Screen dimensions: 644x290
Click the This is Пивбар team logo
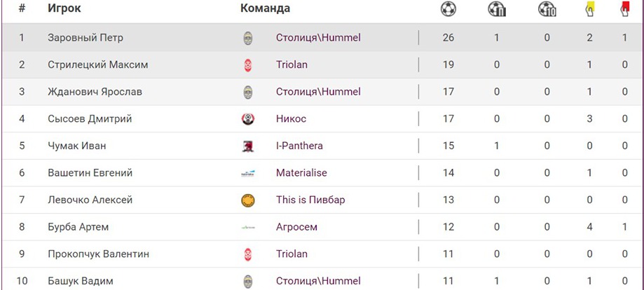coord(247,200)
